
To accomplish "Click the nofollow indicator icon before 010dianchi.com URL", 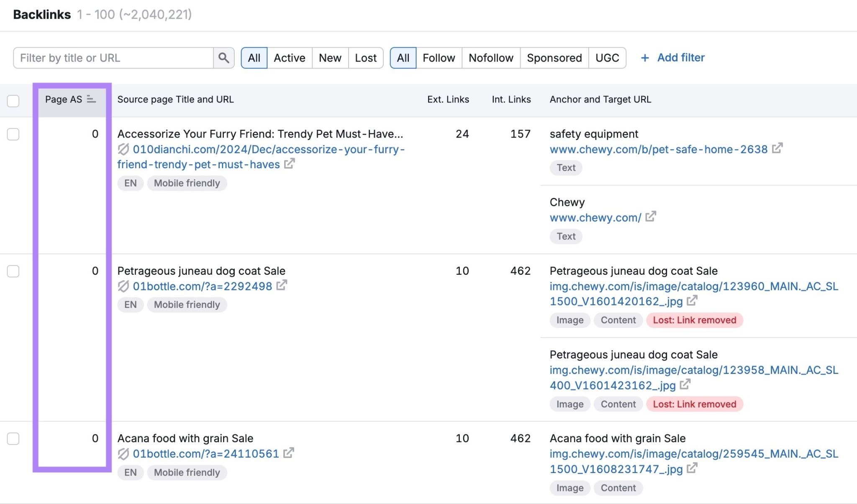I will [123, 149].
